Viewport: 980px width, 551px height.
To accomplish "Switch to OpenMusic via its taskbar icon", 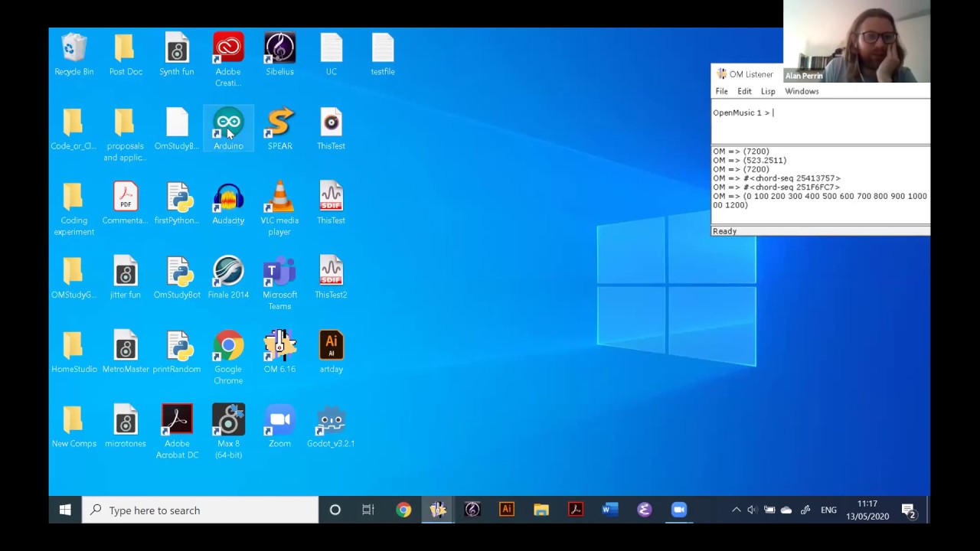I will 438,510.
